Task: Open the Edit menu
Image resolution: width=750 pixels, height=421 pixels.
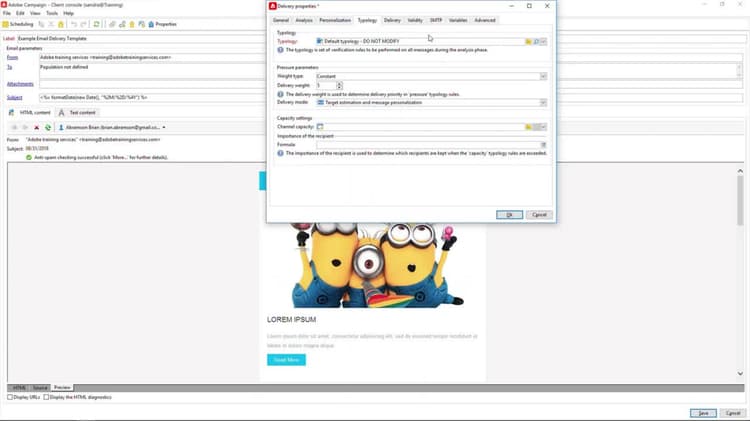Action: pos(20,13)
